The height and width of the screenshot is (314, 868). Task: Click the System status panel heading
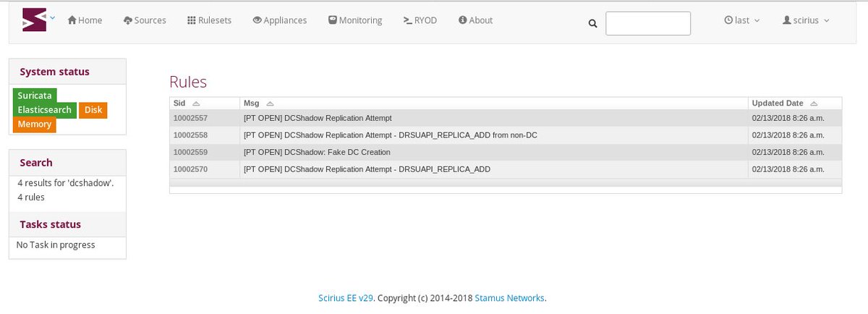click(x=55, y=72)
